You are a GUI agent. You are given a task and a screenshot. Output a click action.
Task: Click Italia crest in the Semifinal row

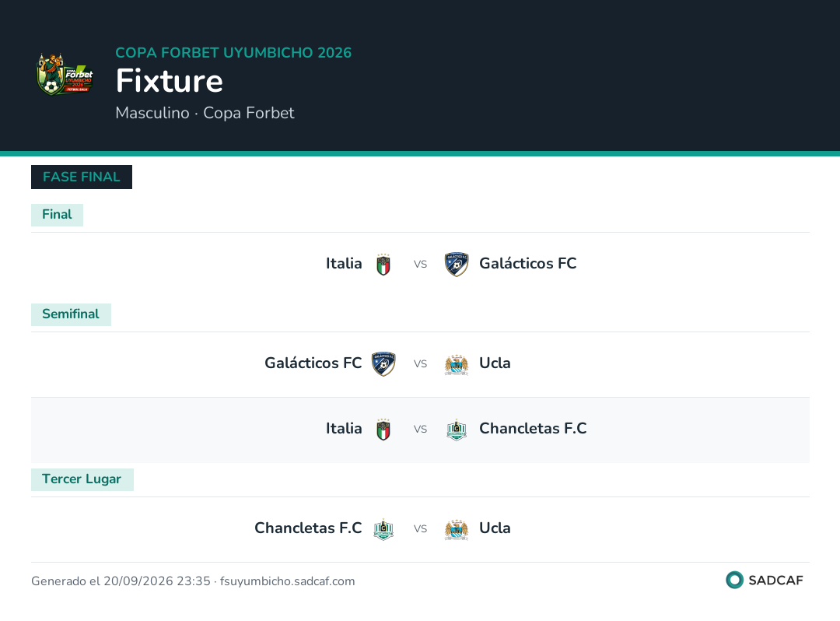[x=383, y=430]
